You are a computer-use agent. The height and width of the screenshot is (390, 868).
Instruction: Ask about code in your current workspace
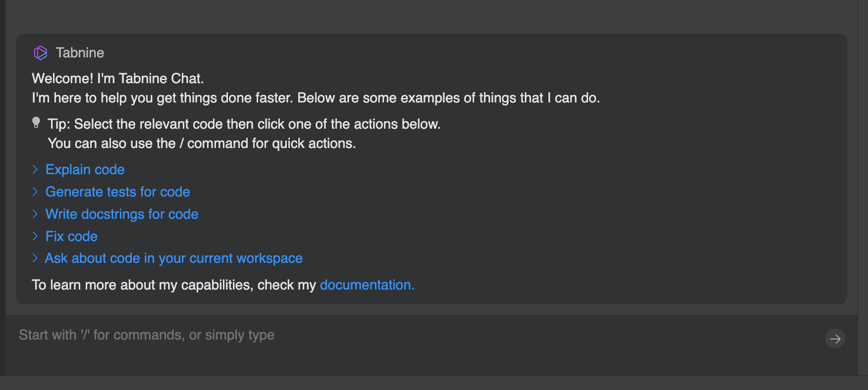(173, 258)
